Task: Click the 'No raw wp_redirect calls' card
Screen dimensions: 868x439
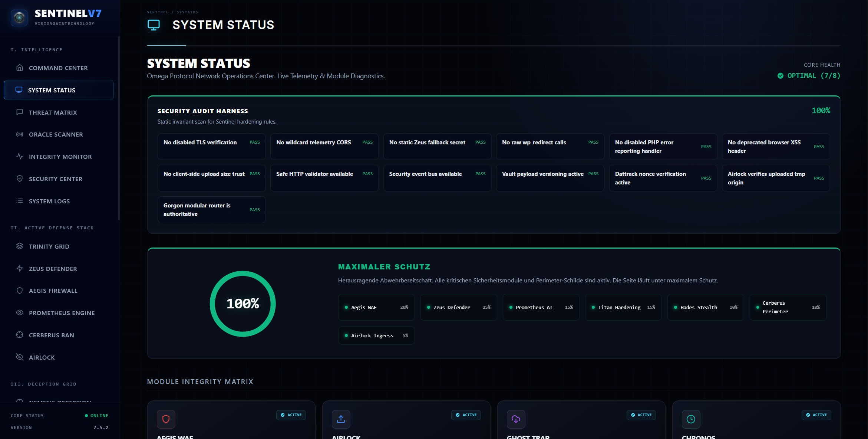Action: point(550,147)
